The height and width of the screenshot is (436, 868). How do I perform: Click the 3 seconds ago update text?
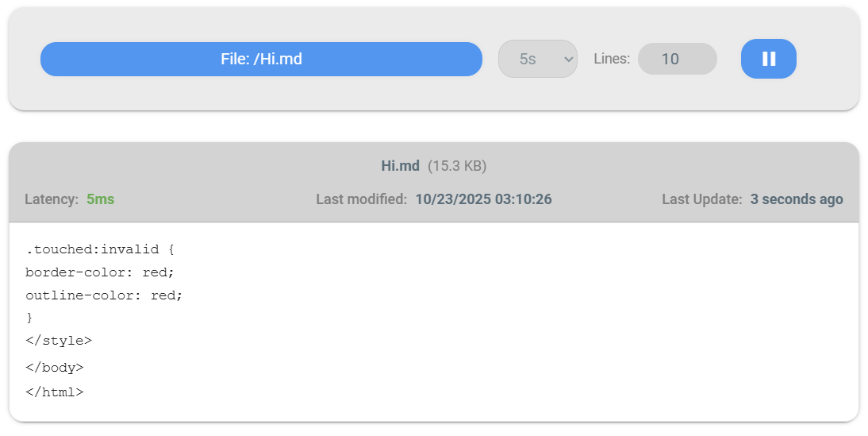click(796, 199)
